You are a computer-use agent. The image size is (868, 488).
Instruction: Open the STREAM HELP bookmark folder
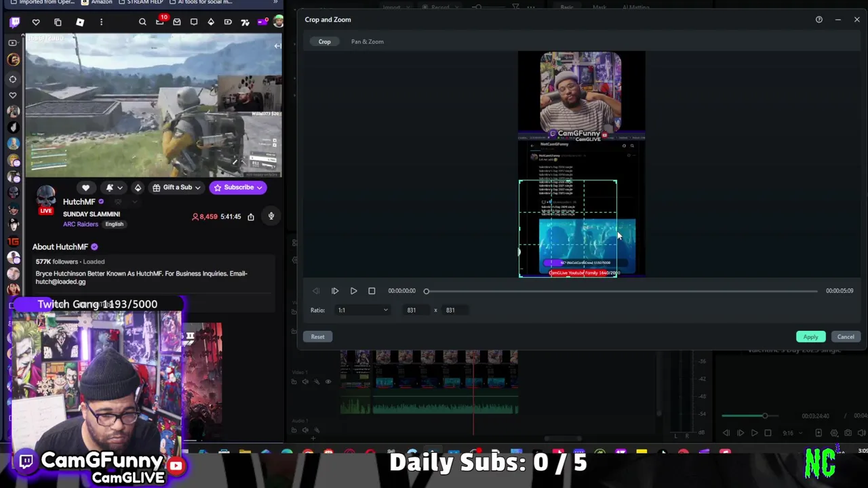(140, 2)
